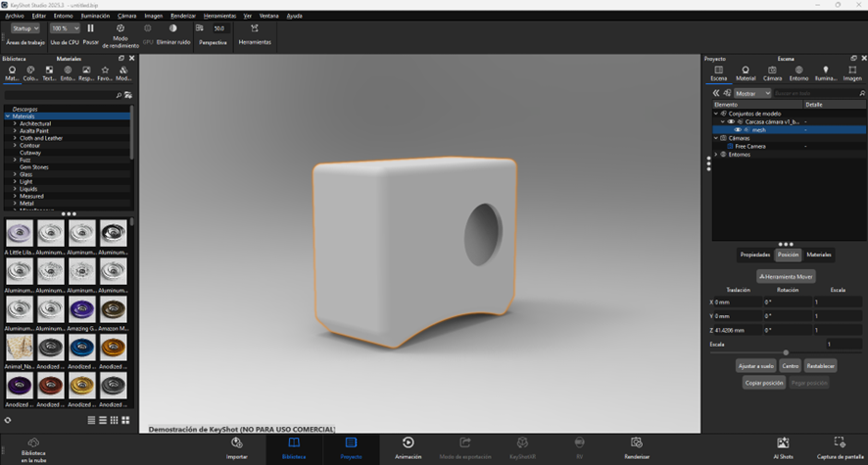Image resolution: width=868 pixels, height=465 pixels.
Task: Select Free Camera in scene tree
Action: (x=750, y=147)
